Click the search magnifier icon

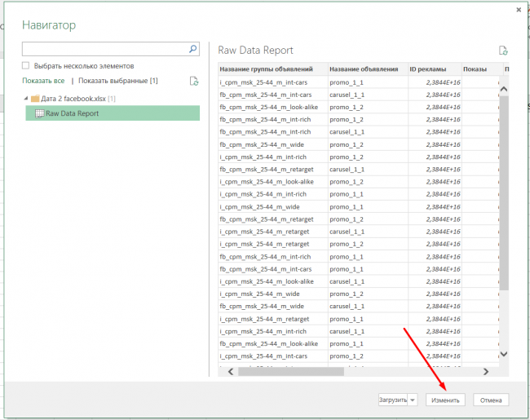click(193, 50)
